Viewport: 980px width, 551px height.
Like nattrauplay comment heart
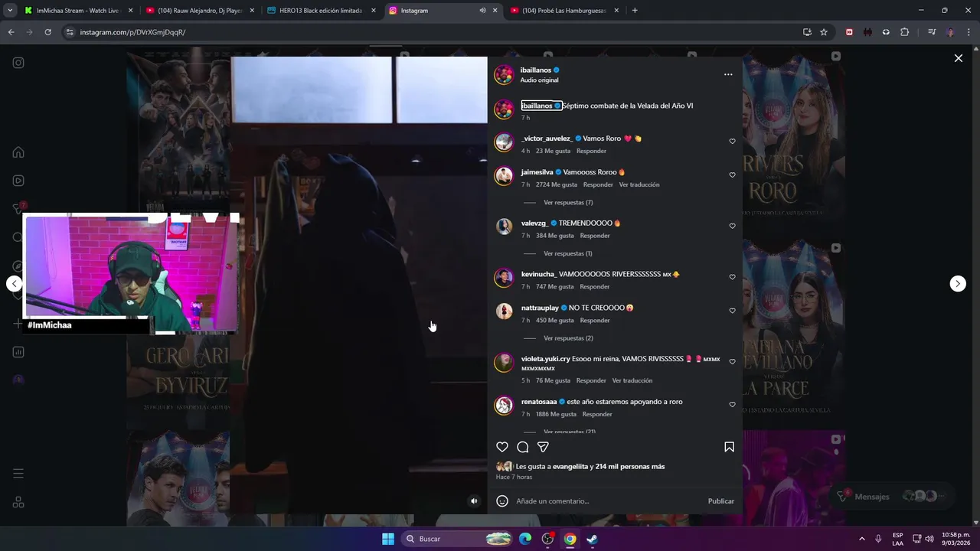click(x=732, y=311)
